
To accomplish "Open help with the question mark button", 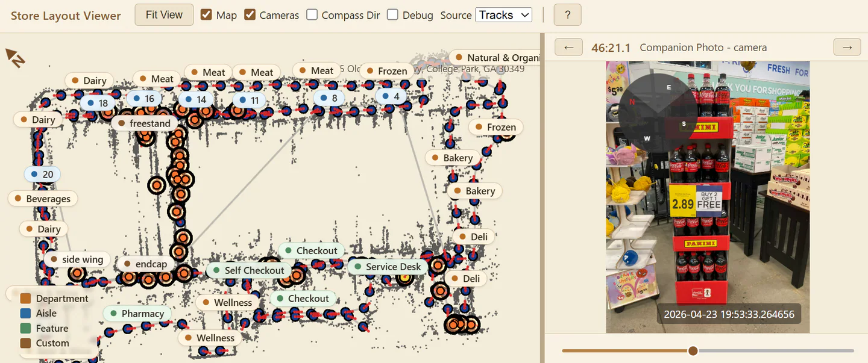I will click(567, 15).
